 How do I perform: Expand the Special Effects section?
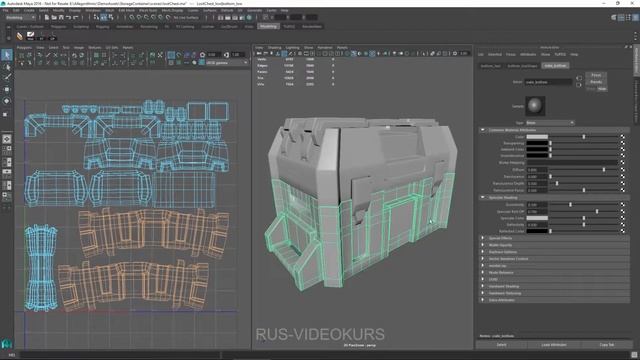click(482, 238)
